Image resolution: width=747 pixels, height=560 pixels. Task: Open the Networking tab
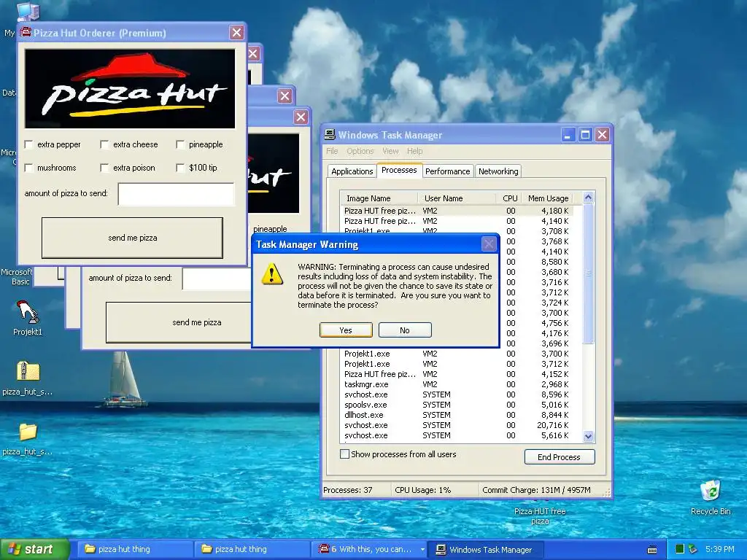tap(498, 171)
